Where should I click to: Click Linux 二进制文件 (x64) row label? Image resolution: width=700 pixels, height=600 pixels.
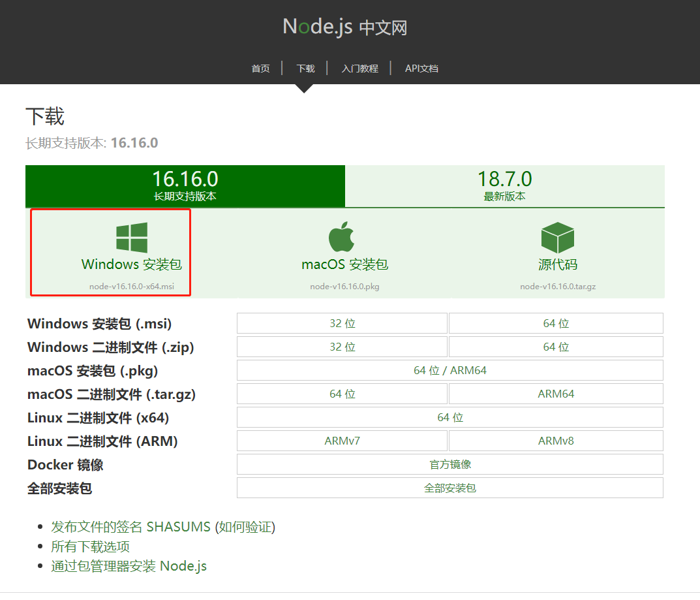[x=99, y=418]
